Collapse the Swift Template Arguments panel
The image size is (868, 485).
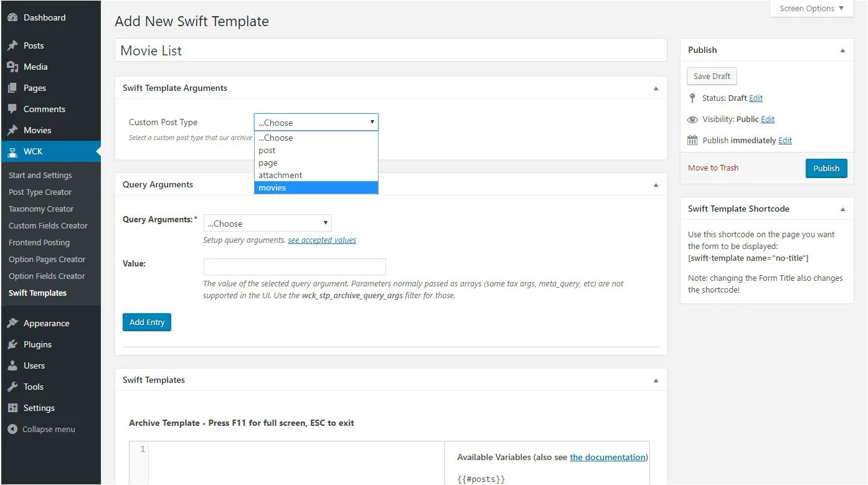pyautogui.click(x=656, y=88)
